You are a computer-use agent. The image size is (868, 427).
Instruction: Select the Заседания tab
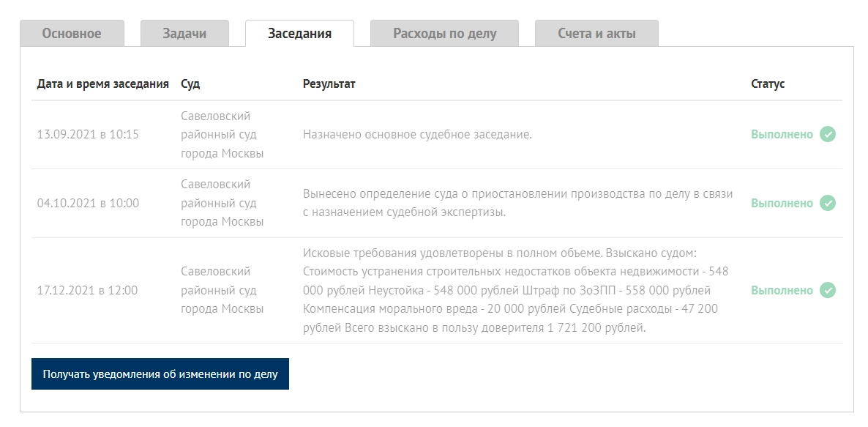coord(299,34)
